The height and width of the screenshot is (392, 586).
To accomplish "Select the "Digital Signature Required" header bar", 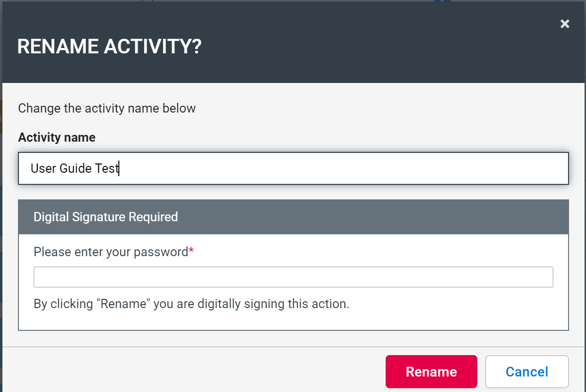I will tap(293, 217).
